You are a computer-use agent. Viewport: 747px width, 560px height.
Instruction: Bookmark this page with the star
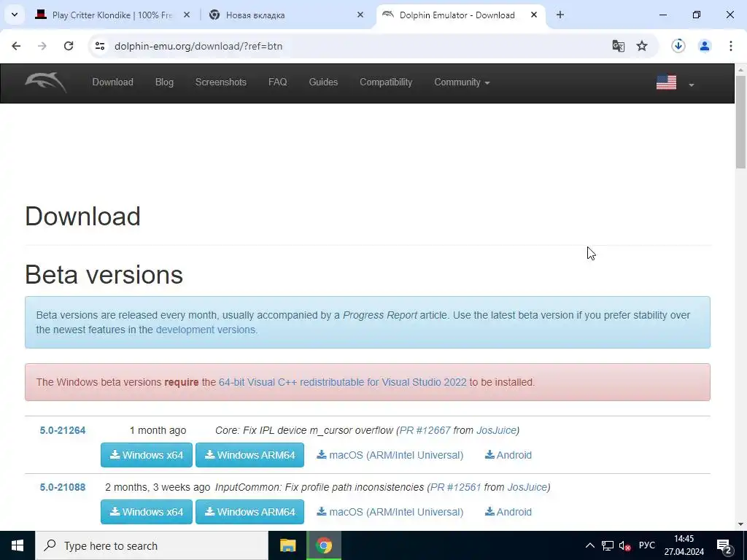click(642, 46)
